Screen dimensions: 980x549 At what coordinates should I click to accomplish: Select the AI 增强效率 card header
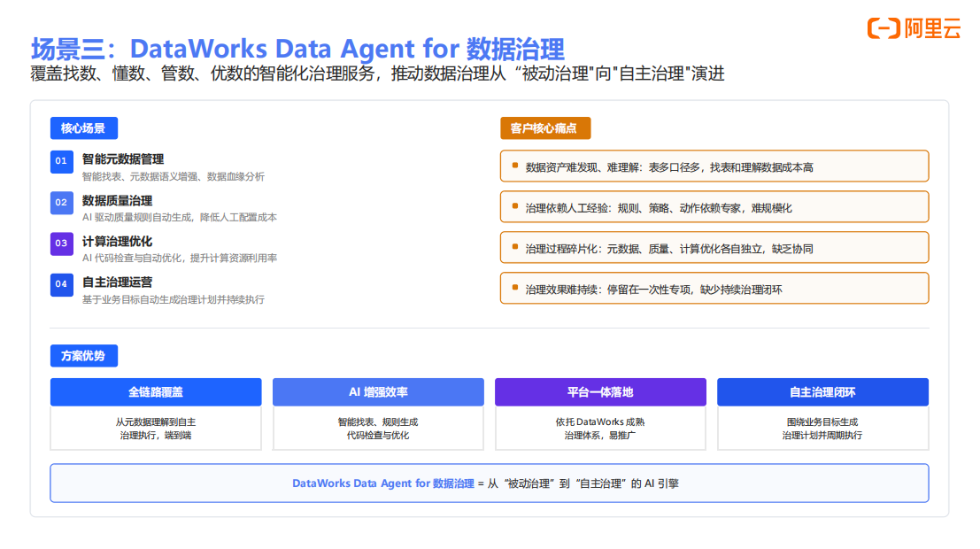(378, 392)
